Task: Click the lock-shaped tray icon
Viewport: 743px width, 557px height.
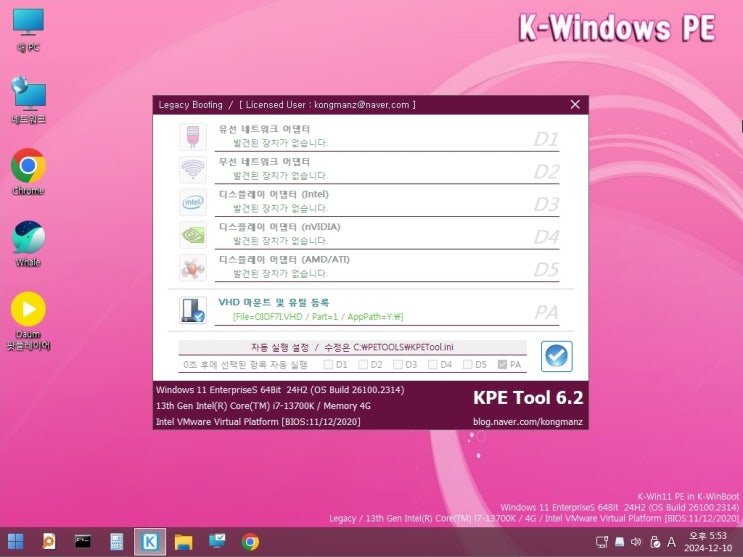Action: (655, 542)
